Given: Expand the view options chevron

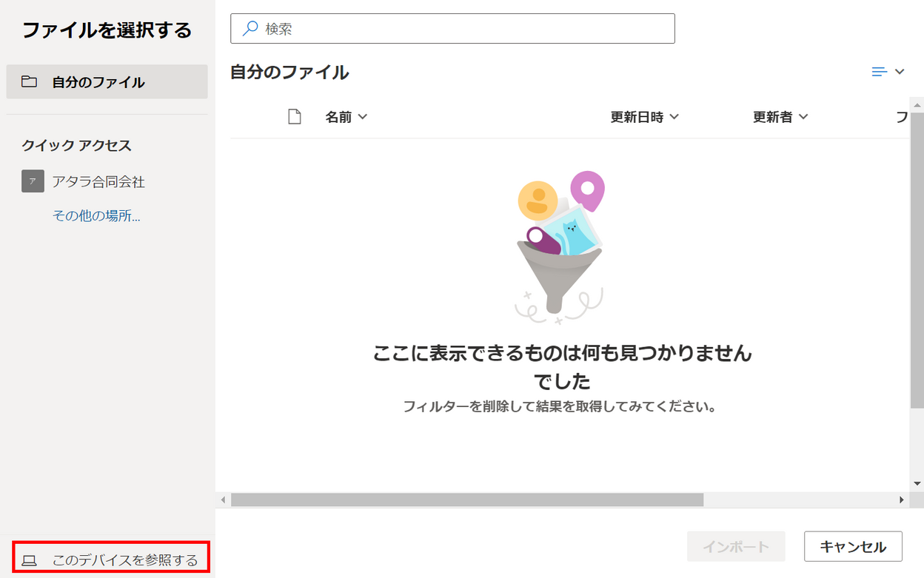Looking at the screenshot, I should point(900,72).
